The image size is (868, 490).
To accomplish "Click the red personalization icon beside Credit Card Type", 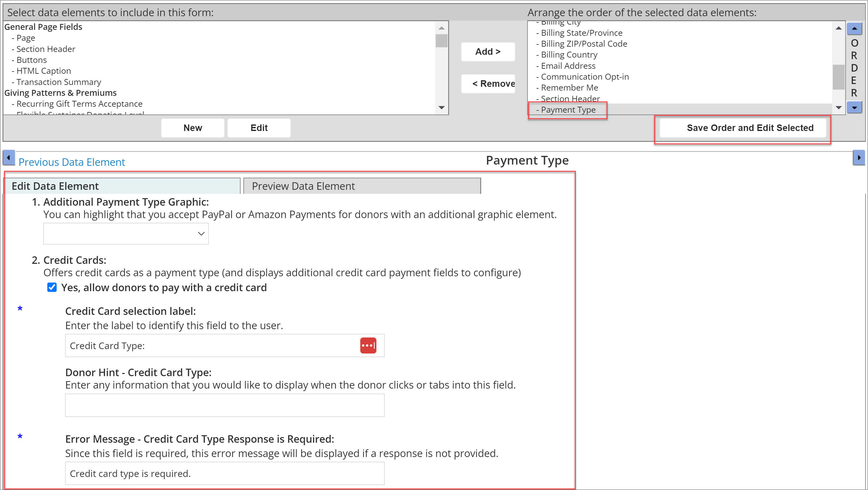I will tap(368, 345).
